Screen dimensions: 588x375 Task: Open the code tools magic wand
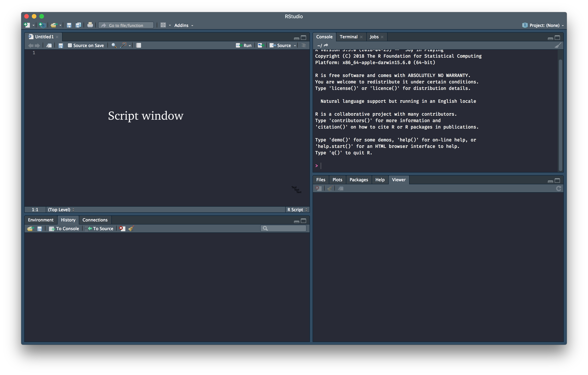124,45
